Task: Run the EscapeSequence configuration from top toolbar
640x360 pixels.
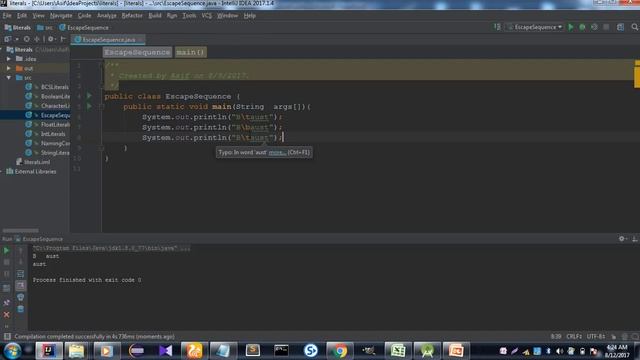Action: [x=571, y=27]
